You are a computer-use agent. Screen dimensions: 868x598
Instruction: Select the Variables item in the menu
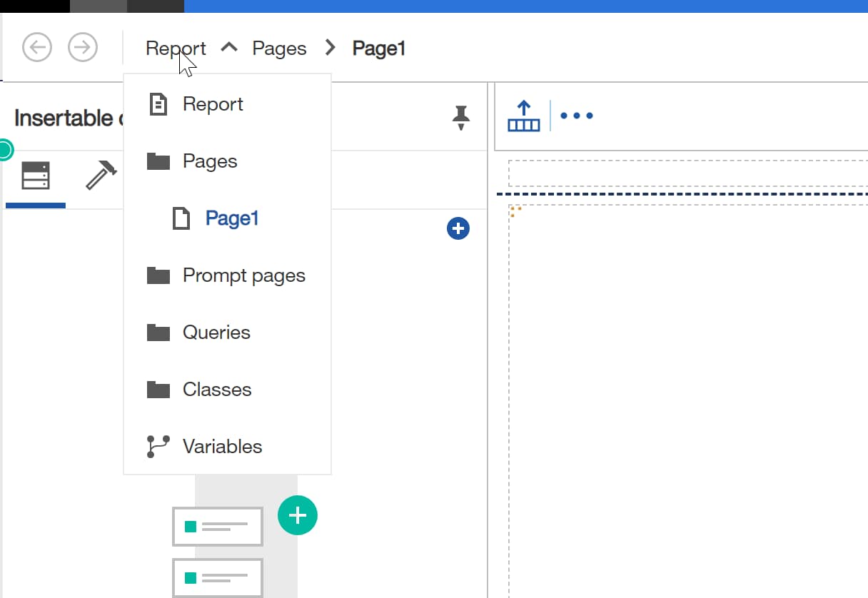221,446
